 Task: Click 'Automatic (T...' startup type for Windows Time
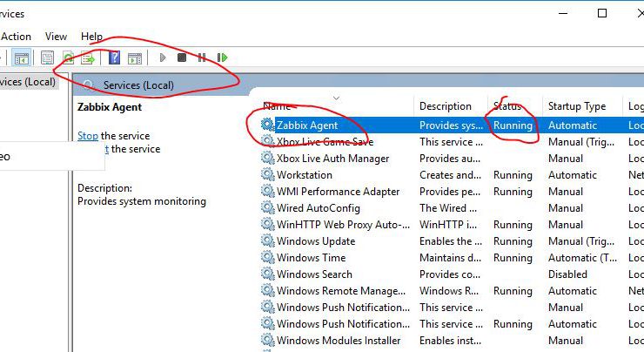(582, 258)
